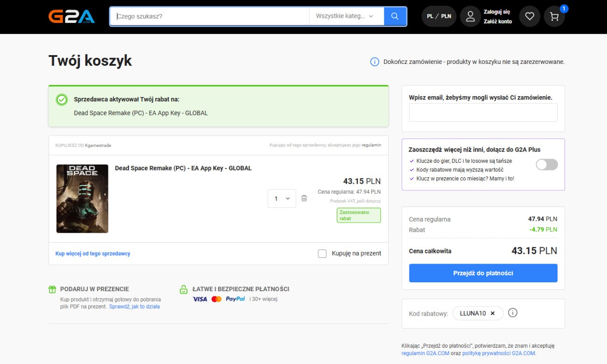Click the Zastosowano rabat badge

[x=359, y=215]
